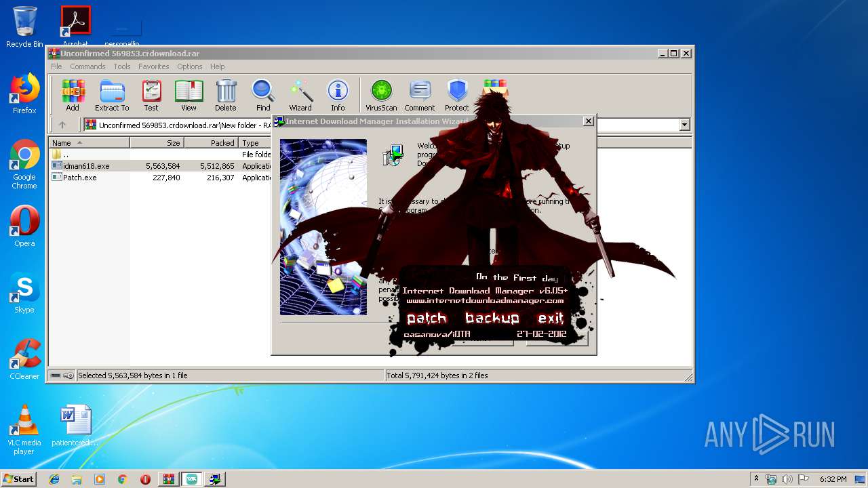The image size is (868, 488).
Task: Close the Internet Download Manager Installation Wizard
Action: click(x=589, y=121)
